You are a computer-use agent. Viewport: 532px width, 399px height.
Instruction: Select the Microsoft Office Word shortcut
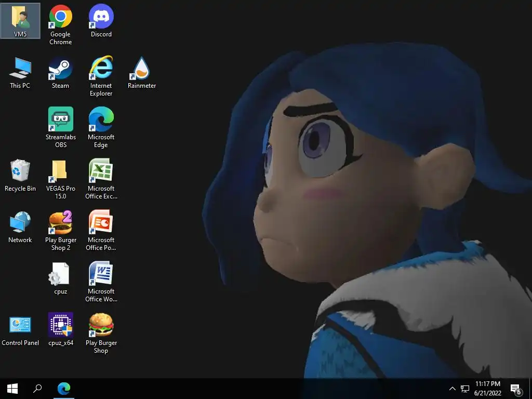point(101,282)
